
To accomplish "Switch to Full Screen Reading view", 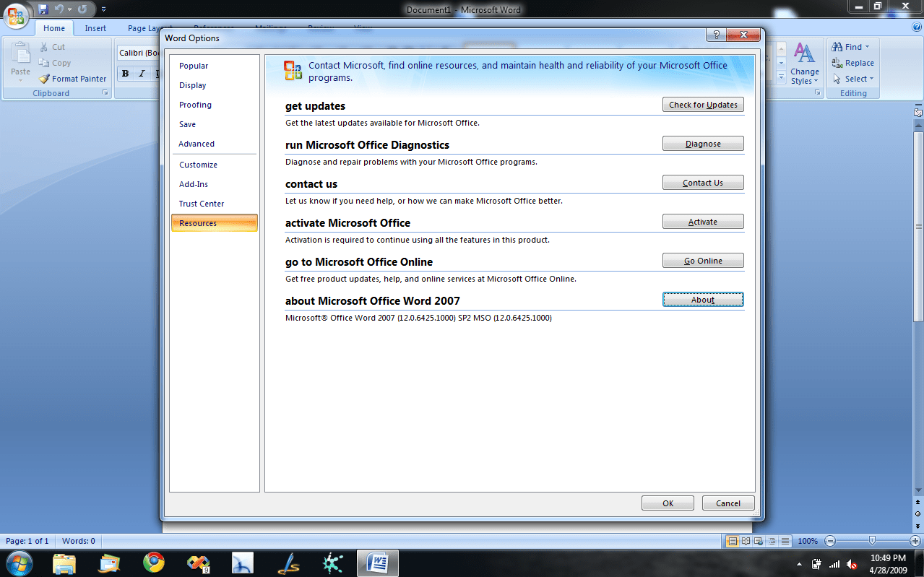I will pos(746,541).
